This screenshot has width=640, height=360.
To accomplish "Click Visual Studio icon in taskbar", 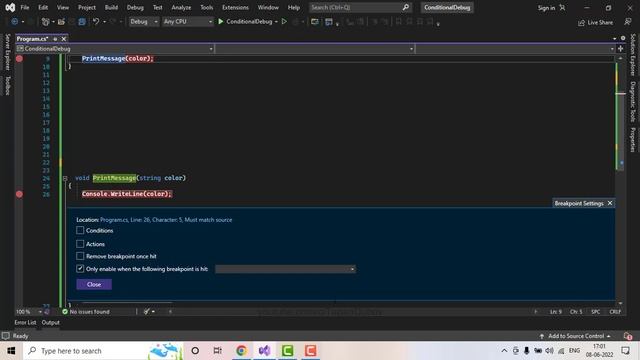I will click(x=264, y=351).
